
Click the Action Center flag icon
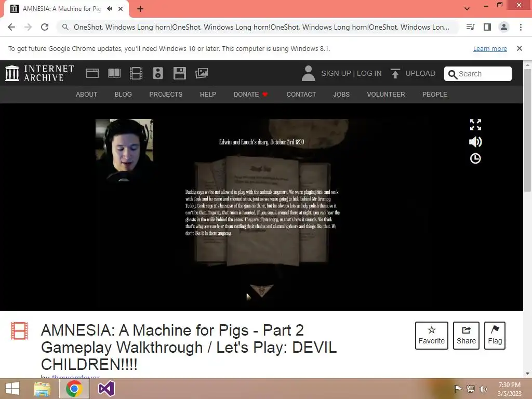[x=458, y=389]
